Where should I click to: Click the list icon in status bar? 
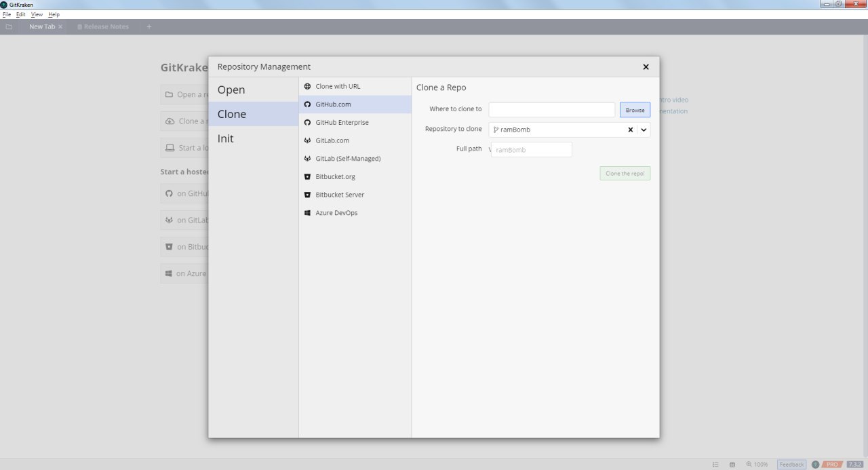click(715, 465)
